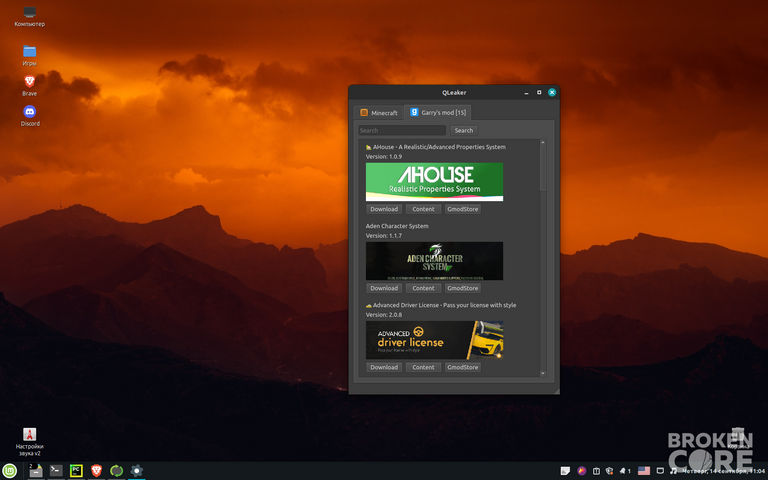This screenshot has height=480, width=768.
Task: Open GmodStore for Advanced Driver License
Action: 462,367
